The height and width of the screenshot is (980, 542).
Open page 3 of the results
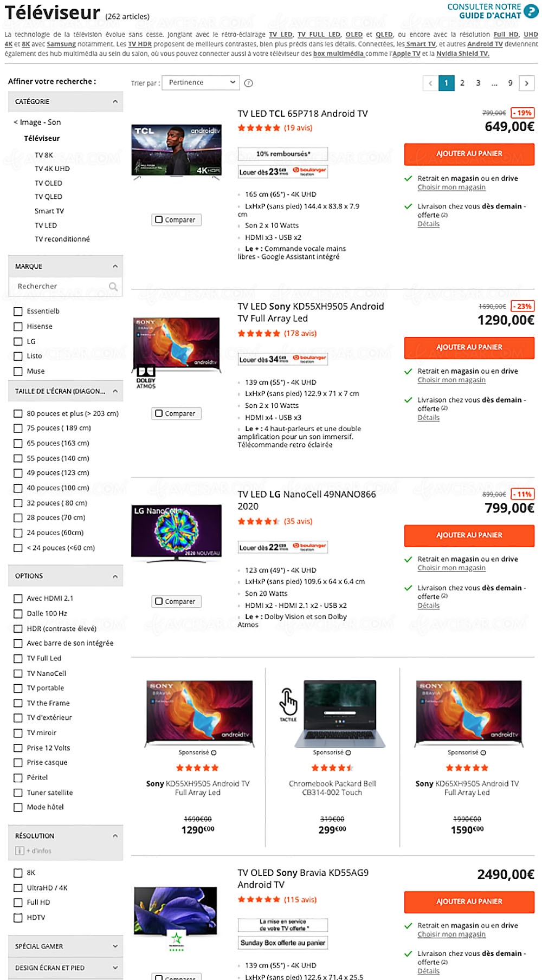tap(478, 83)
